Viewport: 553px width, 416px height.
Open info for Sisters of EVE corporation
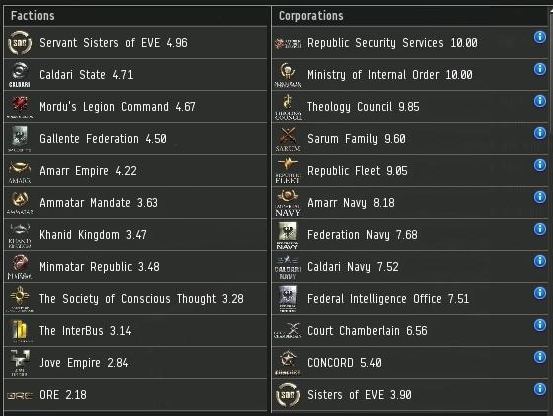pyautogui.click(x=540, y=389)
